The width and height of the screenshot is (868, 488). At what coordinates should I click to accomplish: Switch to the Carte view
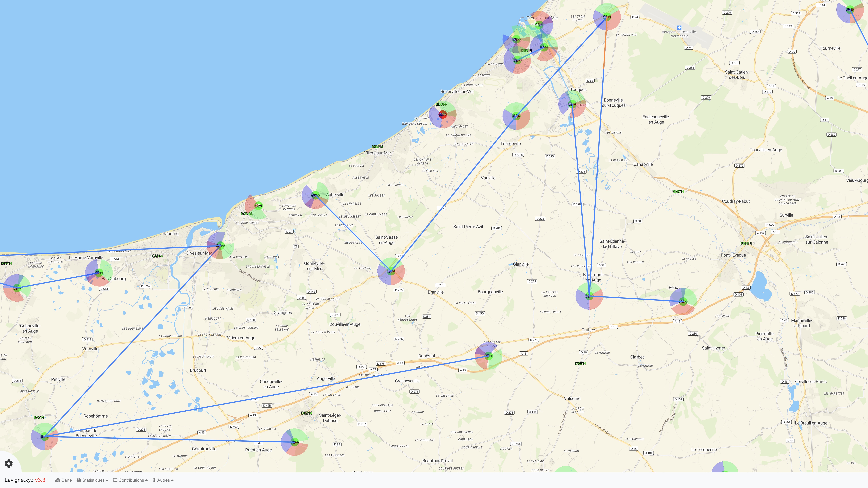pos(64,480)
